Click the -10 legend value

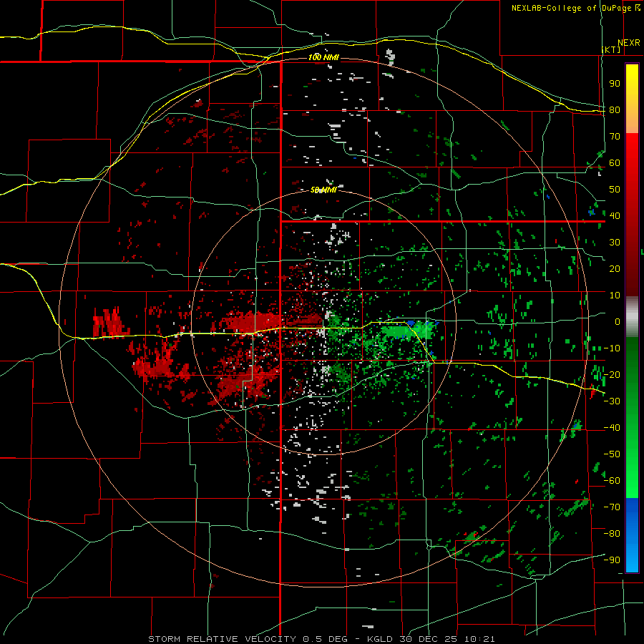(x=612, y=348)
